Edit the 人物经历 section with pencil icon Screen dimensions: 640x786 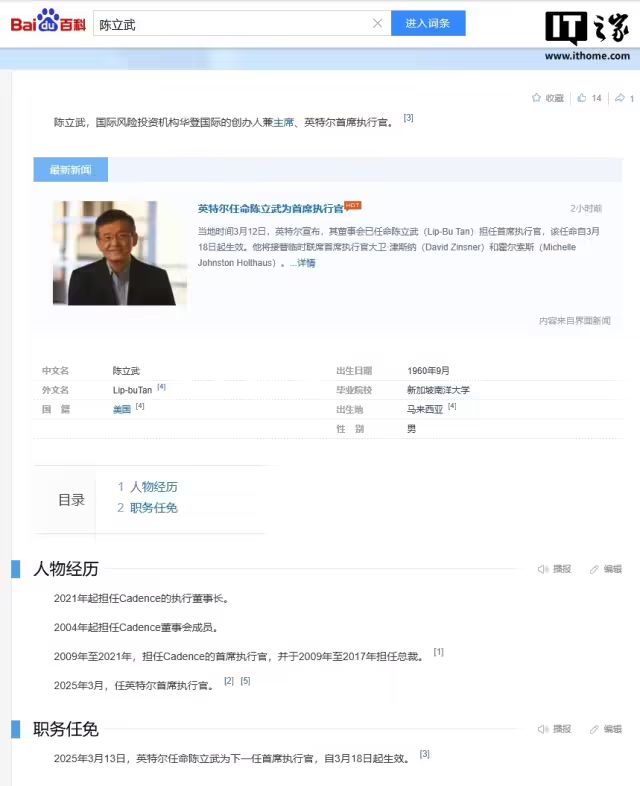[606, 569]
